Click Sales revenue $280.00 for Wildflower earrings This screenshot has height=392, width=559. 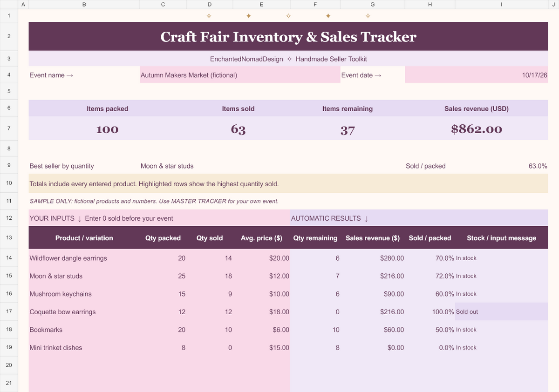coord(373,258)
